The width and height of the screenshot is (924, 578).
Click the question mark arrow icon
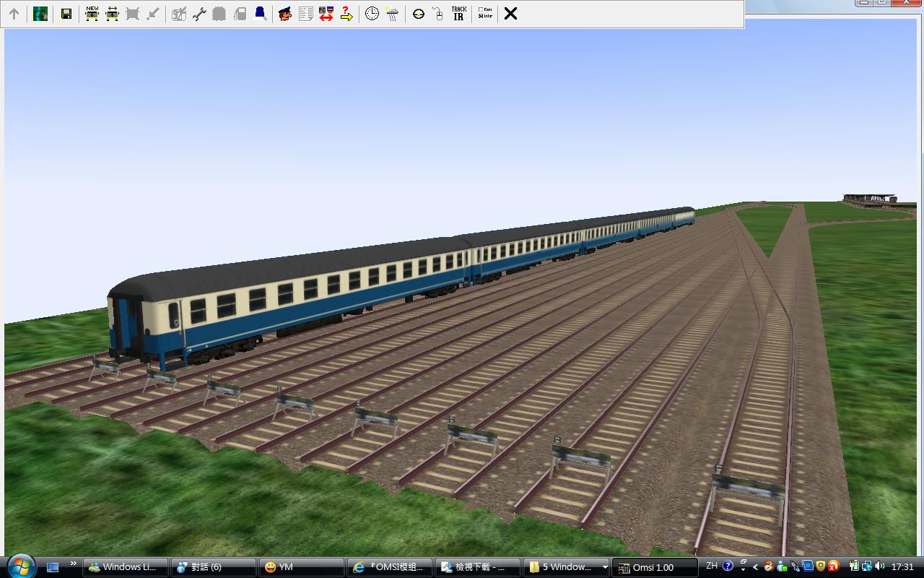click(x=346, y=14)
